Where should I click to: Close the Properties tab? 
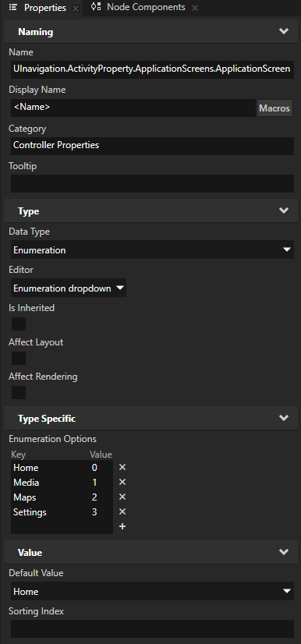coord(75,9)
